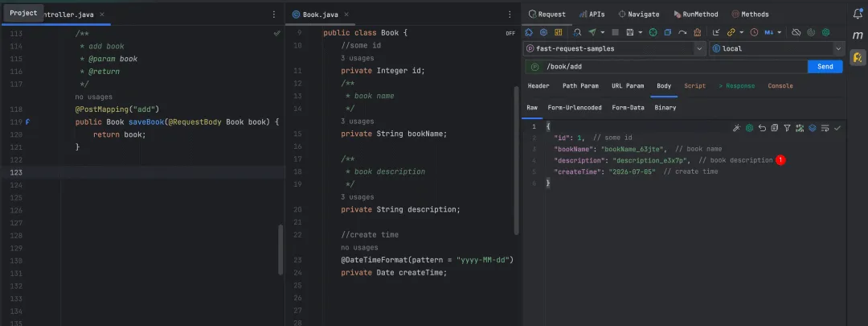Open the dropdown arrow beside chain link icon
This screenshot has height=326, width=868.
(x=742, y=32)
